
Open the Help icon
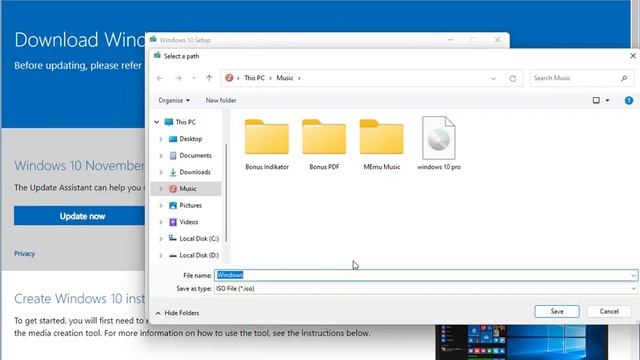coord(629,100)
